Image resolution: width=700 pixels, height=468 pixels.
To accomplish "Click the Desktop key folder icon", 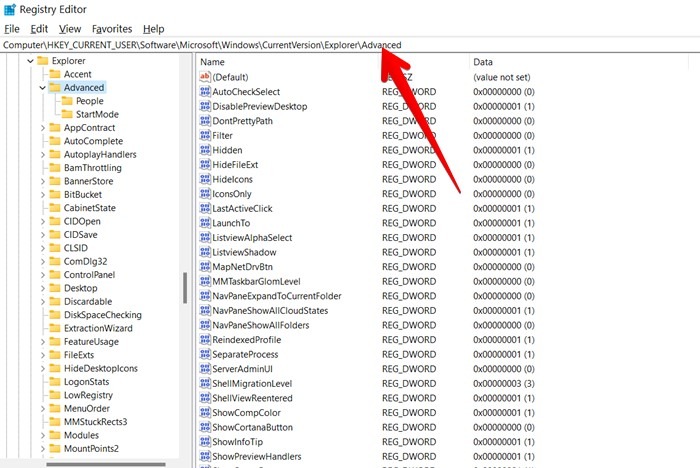I will coord(55,288).
